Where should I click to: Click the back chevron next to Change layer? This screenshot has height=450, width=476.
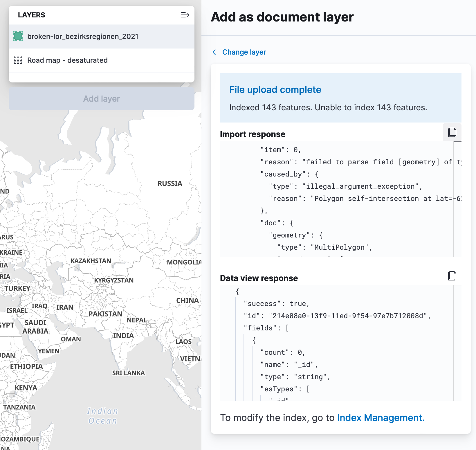coord(214,52)
